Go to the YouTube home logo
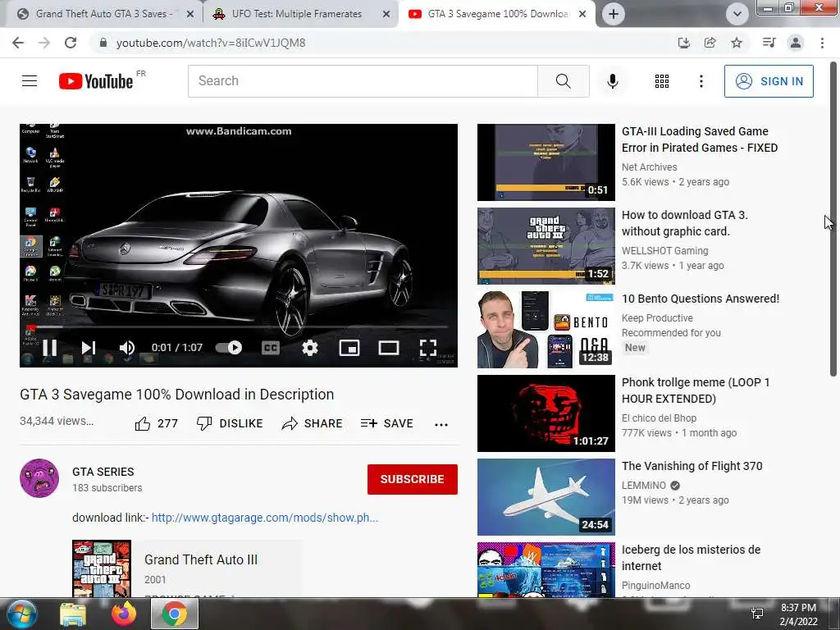840x630 pixels. (96, 81)
